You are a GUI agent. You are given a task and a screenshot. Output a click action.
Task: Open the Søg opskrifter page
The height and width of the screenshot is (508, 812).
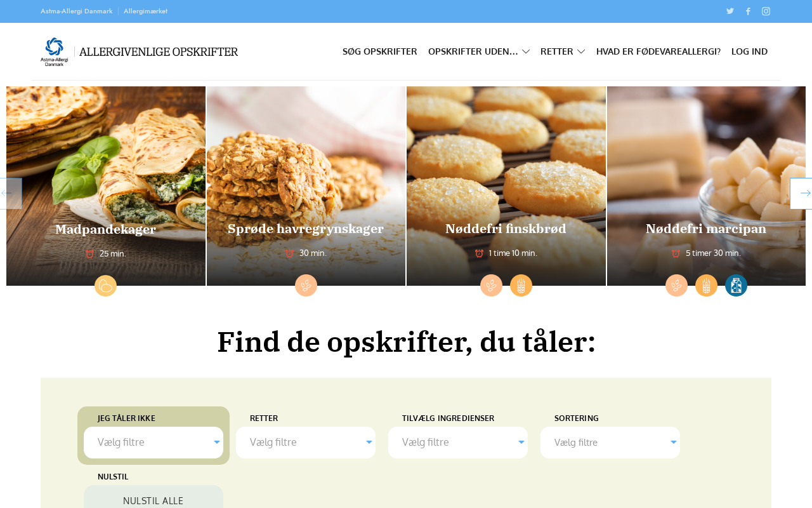click(x=380, y=51)
